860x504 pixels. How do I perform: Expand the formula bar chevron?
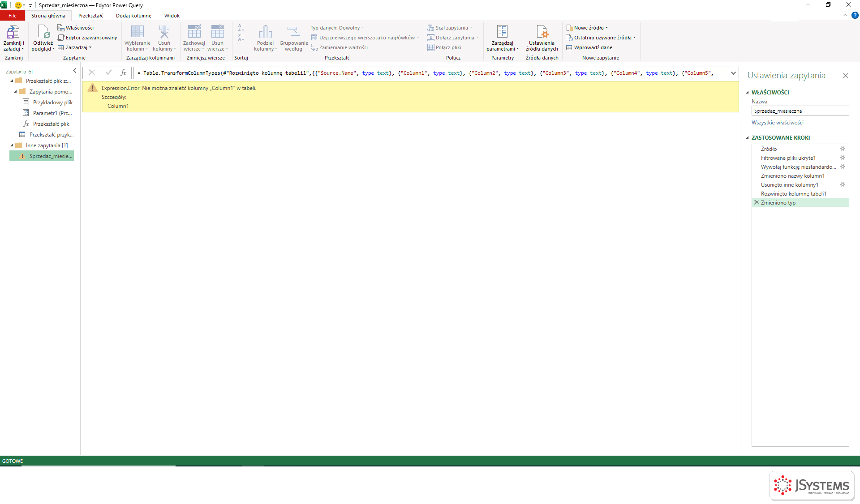click(x=733, y=73)
